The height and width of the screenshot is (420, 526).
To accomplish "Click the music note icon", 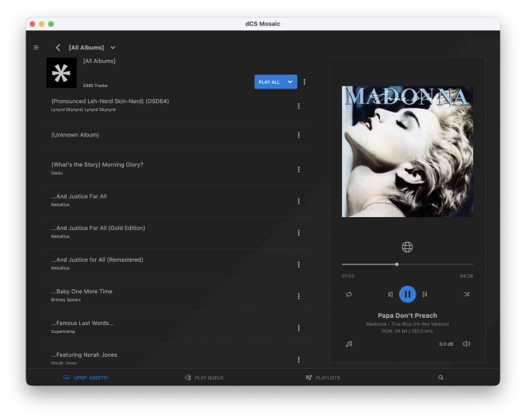I will pos(349,344).
